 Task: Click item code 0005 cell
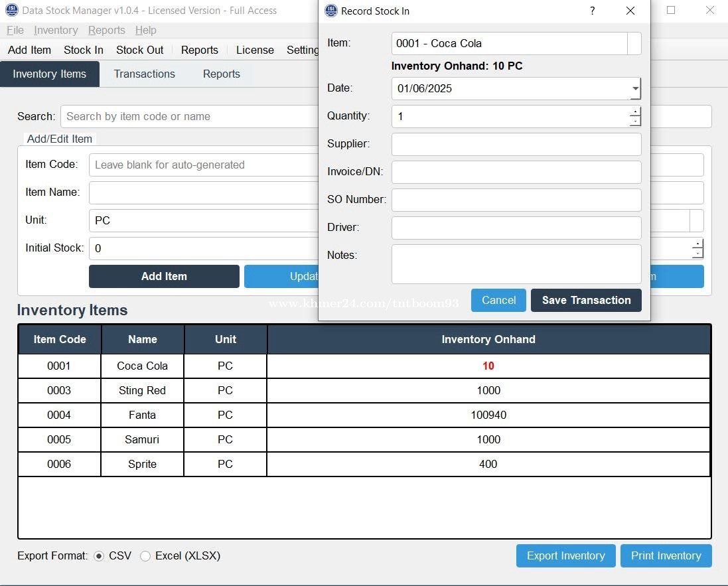(60, 440)
